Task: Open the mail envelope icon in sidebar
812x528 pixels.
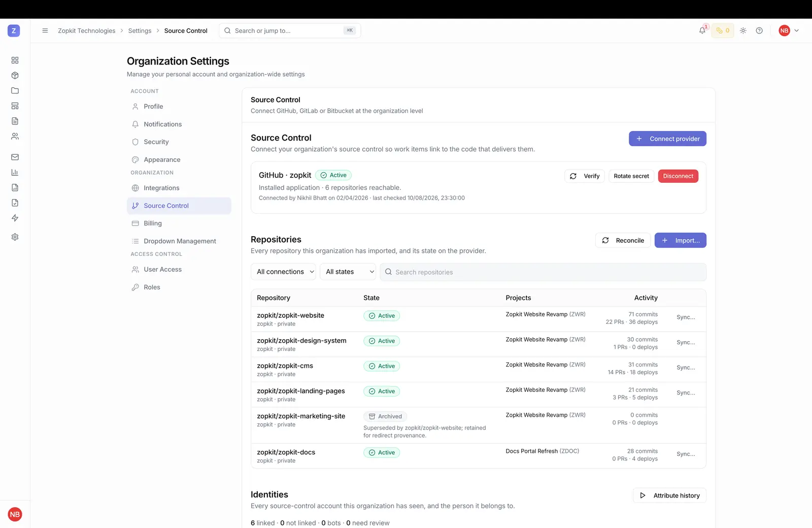Action: 15,157
